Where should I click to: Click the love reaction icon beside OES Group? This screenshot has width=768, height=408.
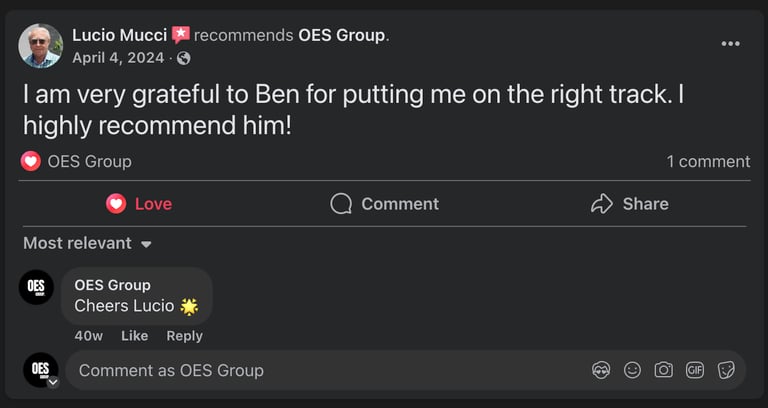pyautogui.click(x=31, y=161)
